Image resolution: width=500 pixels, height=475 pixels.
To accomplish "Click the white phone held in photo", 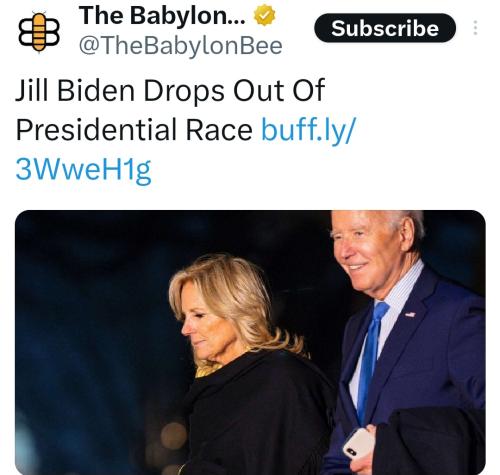I will coord(359,443).
